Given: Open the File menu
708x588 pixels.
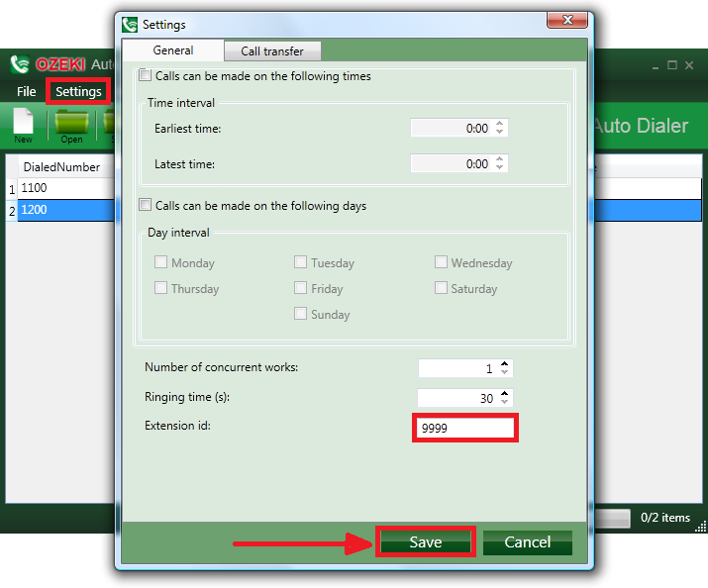Looking at the screenshot, I should point(26,92).
